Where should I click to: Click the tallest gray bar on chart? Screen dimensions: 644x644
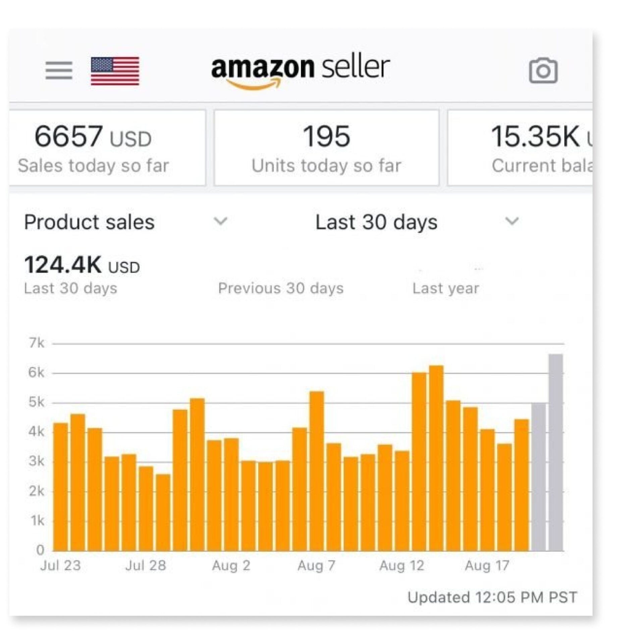pos(555,452)
